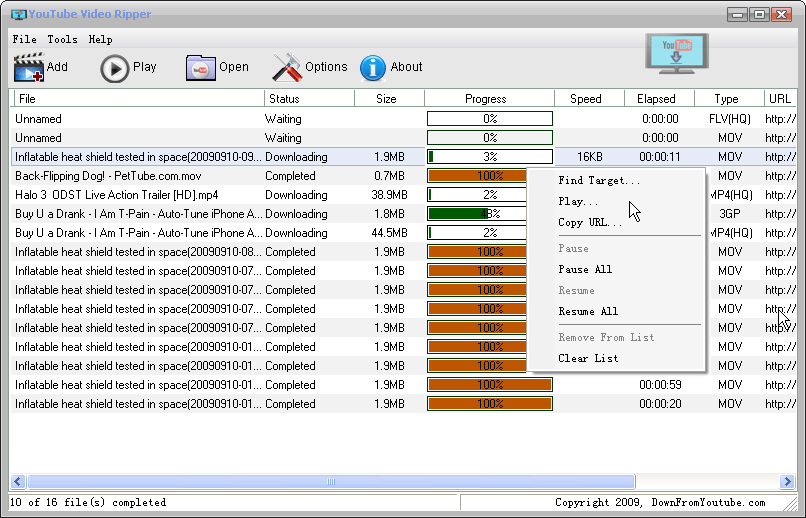Open the Tools menu
The height and width of the screenshot is (518, 806).
coord(62,40)
